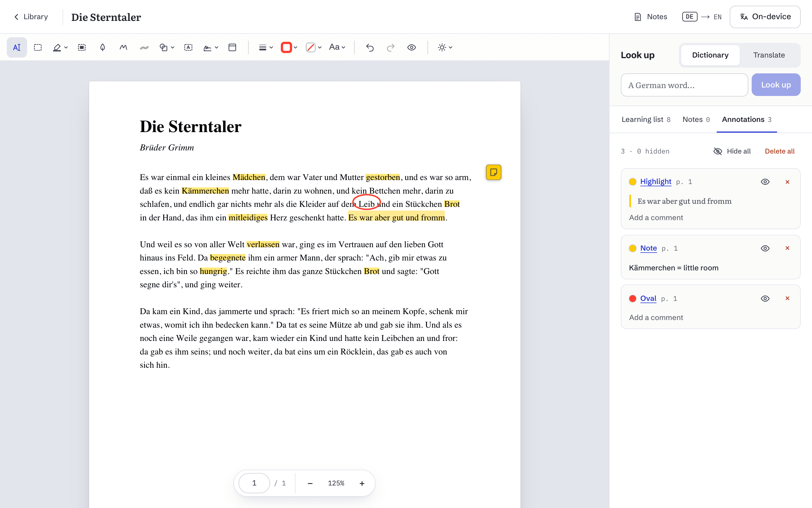Screen dimensions: 812x508
Task: Open the Learning list tab
Action: pyautogui.click(x=646, y=120)
